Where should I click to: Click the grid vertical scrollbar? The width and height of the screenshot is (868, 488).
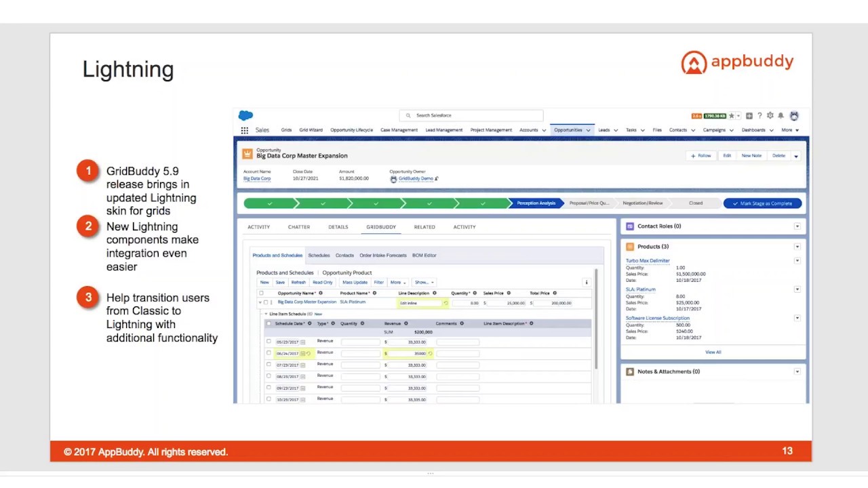596,319
